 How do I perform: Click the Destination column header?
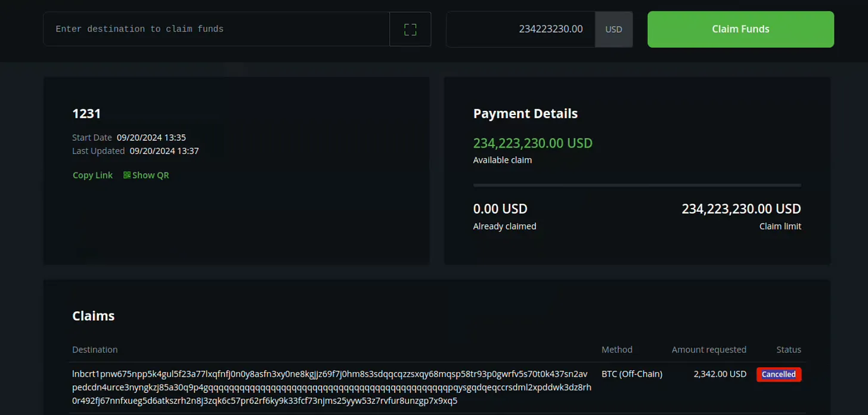95,349
